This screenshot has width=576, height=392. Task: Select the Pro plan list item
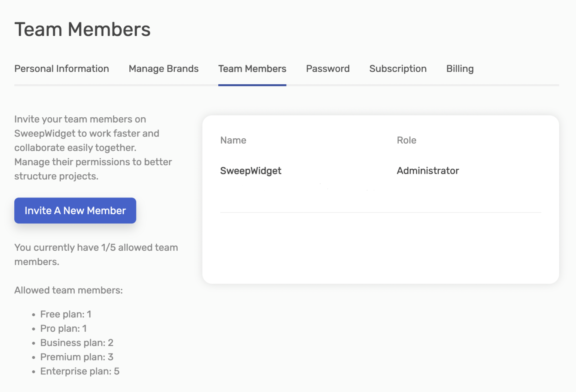[63, 329]
